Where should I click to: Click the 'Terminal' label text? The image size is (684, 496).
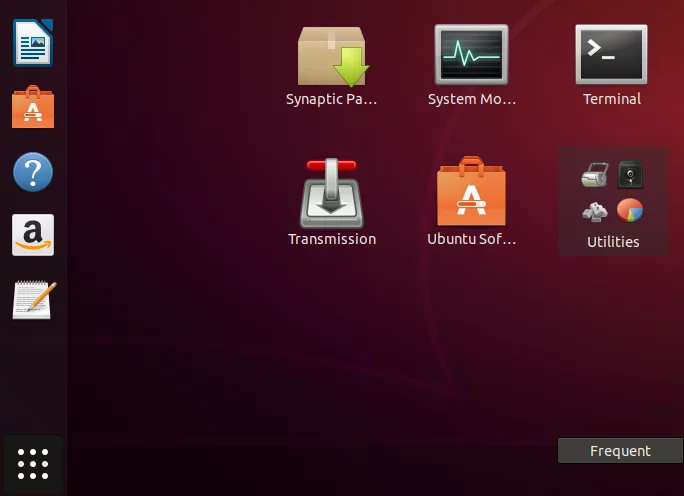click(612, 99)
